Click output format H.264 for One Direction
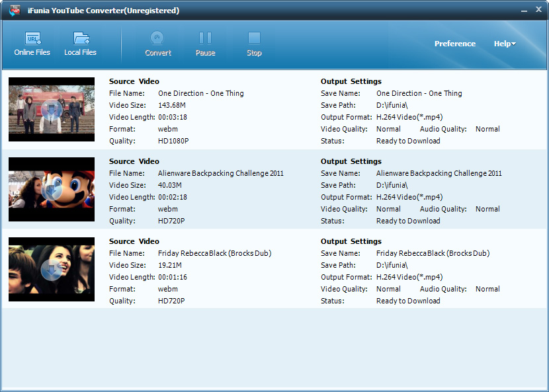 pyautogui.click(x=409, y=117)
